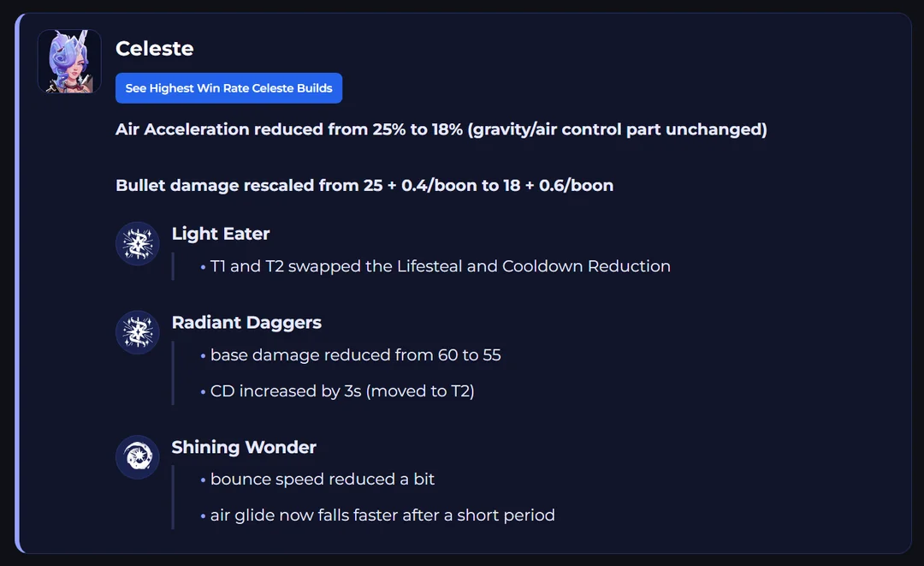
Task: Click the Bullet damage rescaled patch note
Action: (364, 185)
